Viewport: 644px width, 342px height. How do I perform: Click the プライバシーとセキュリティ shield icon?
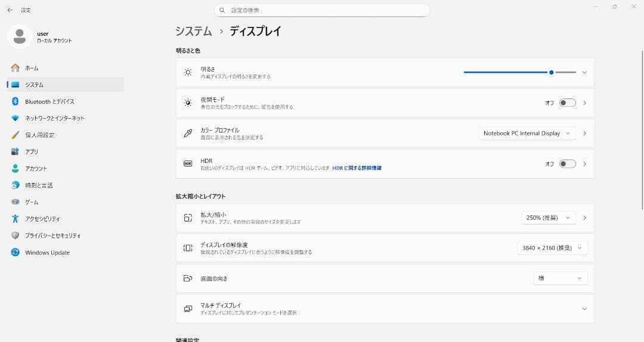point(16,236)
